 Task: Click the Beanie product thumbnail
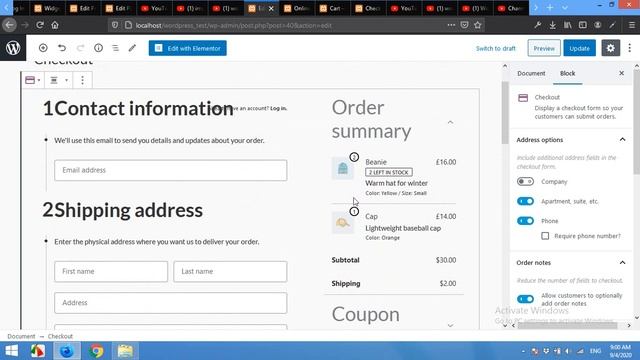[342, 168]
